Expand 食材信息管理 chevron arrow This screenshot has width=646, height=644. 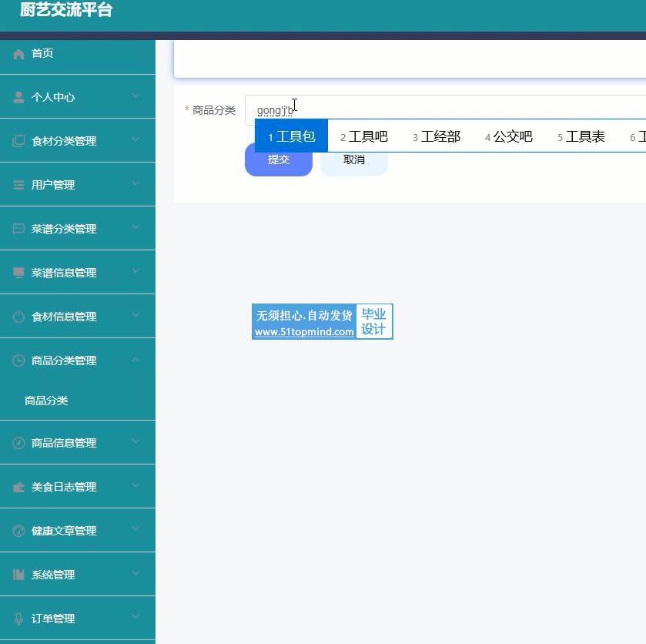point(136,315)
